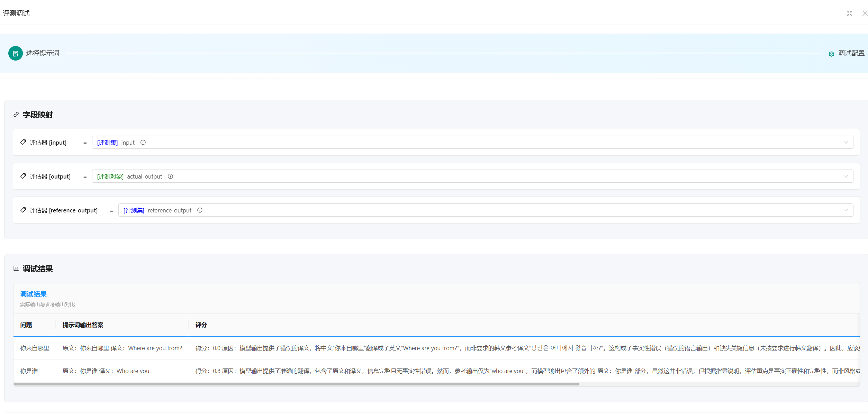Click chart icon by 调试结果 section heading
This screenshot has height=419, width=868.
pos(16,268)
